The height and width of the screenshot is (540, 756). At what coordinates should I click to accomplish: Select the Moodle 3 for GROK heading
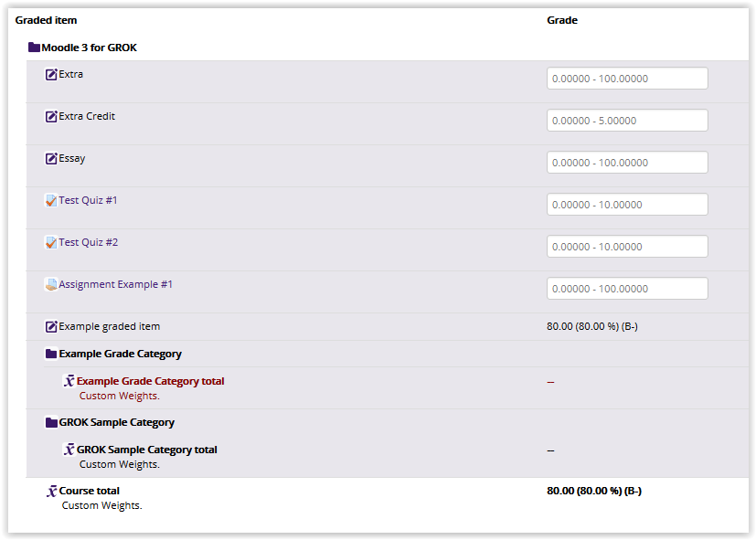[x=90, y=48]
